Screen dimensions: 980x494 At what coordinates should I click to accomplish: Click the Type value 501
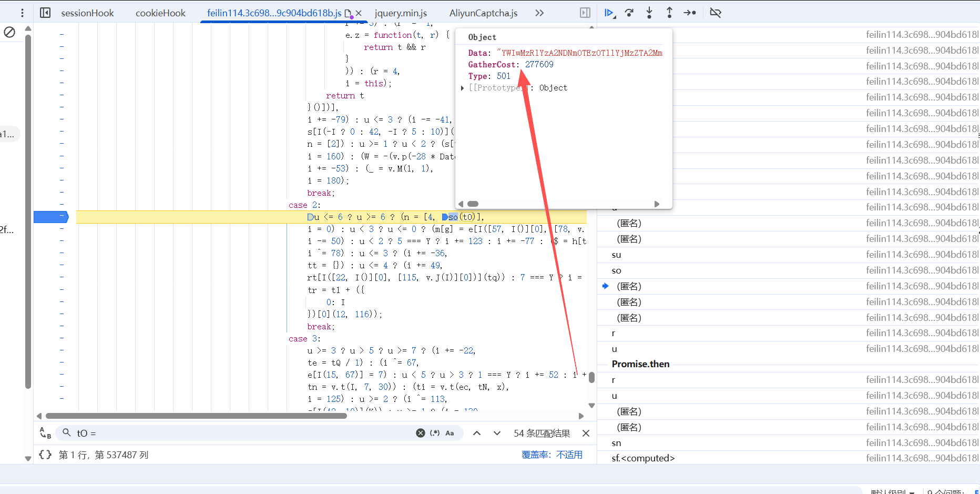tap(503, 76)
